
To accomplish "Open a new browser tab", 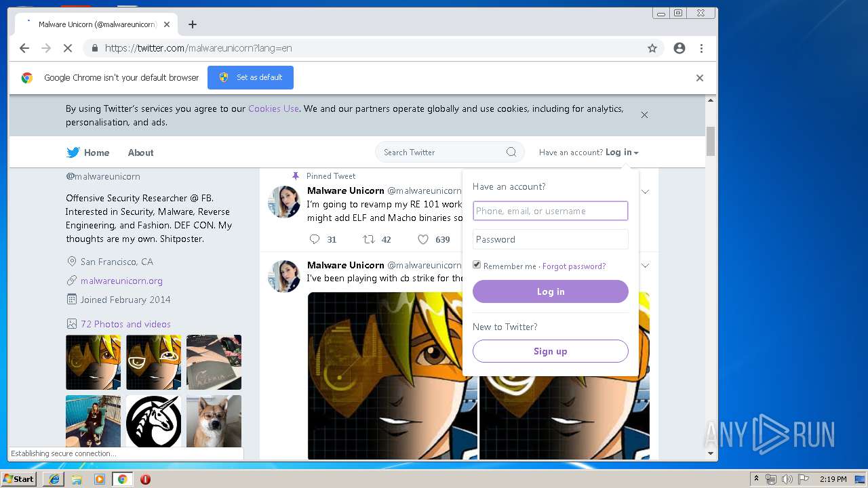I will coord(193,24).
